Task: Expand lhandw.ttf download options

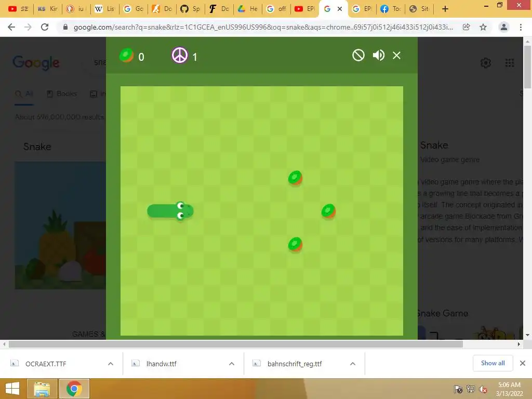Action: pyautogui.click(x=232, y=364)
